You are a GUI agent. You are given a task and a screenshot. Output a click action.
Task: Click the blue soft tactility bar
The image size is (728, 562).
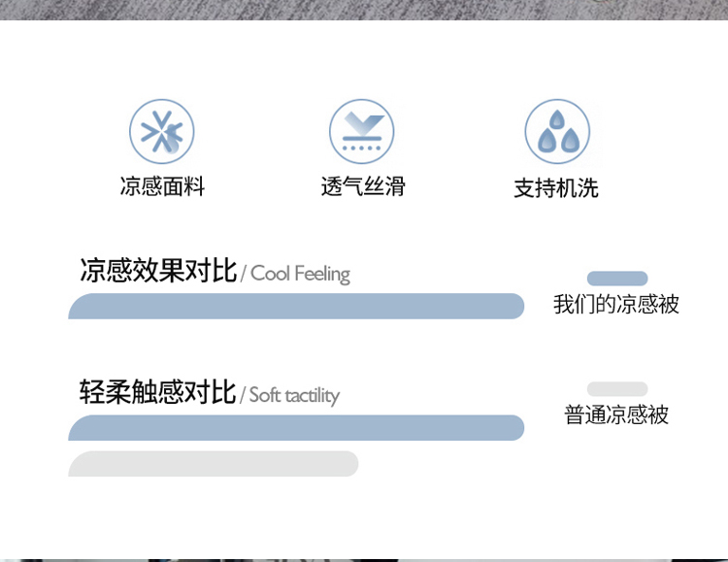point(296,428)
